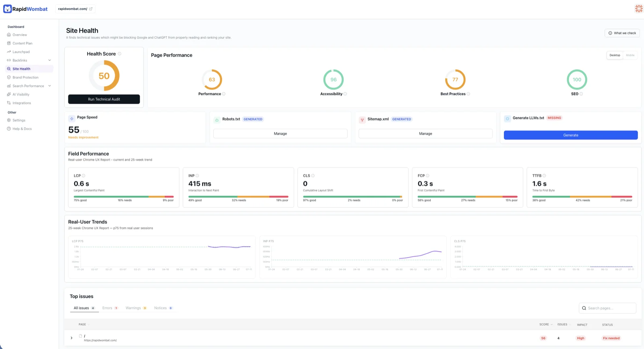Click the Search Performance chart icon

tap(9, 86)
